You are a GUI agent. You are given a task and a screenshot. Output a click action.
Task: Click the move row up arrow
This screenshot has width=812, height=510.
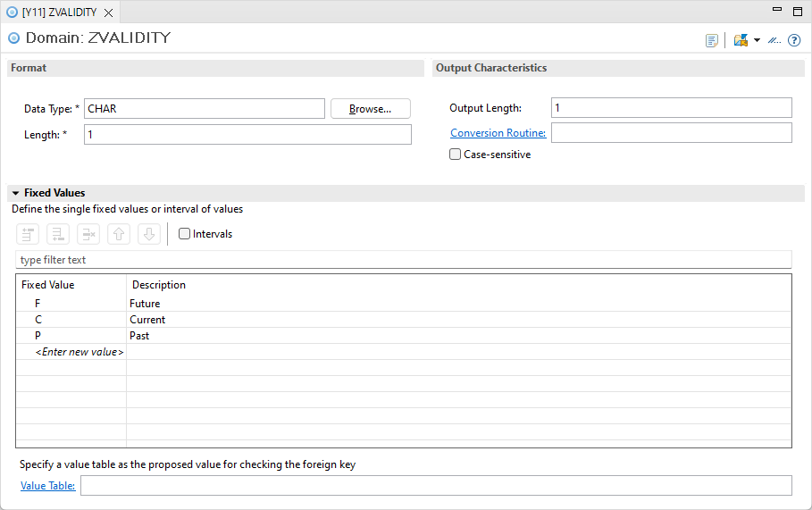tap(119, 234)
